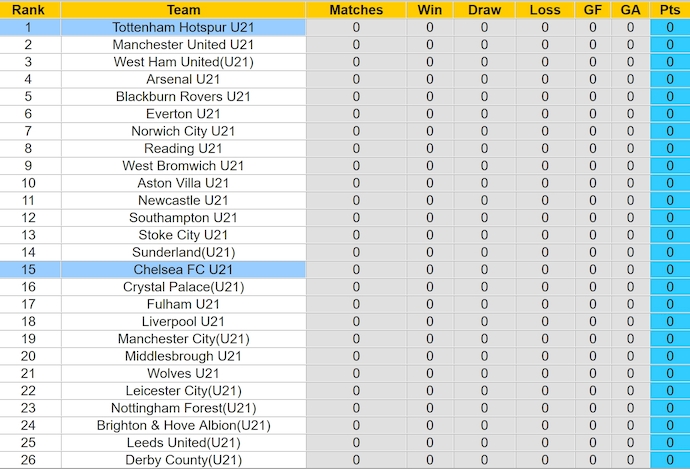
Task: Click Nottingham Forest(U21) team name
Action: (x=183, y=408)
